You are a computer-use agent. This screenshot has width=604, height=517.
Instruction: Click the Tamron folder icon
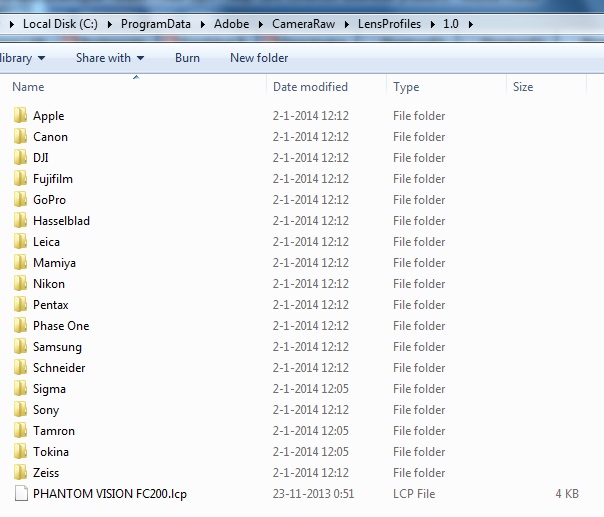(20, 431)
